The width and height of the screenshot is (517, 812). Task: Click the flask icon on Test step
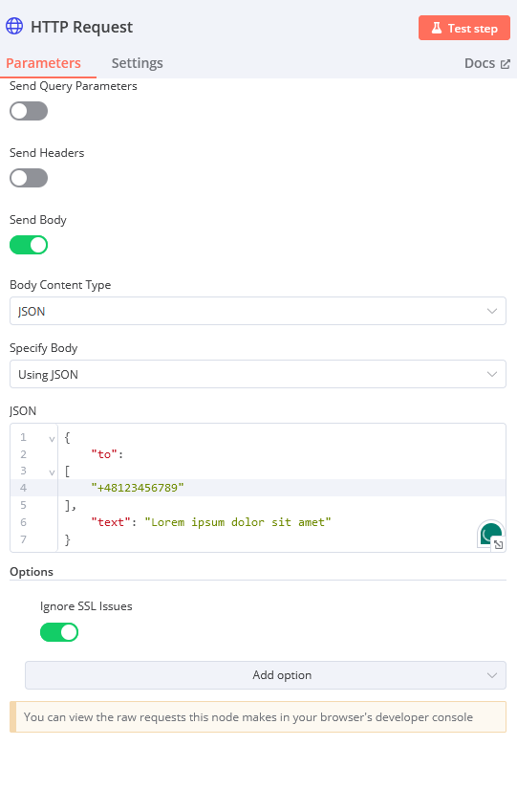[x=437, y=28]
